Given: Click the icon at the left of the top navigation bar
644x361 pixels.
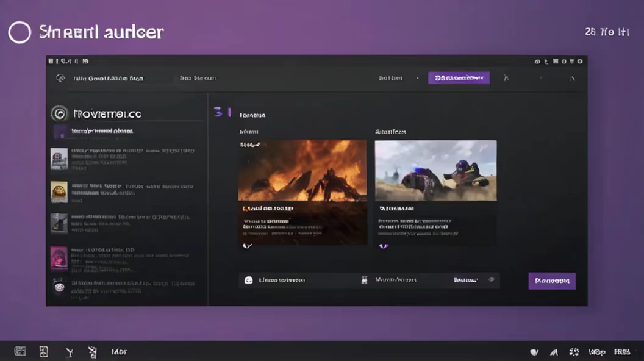Looking at the screenshot, I should coord(60,78).
